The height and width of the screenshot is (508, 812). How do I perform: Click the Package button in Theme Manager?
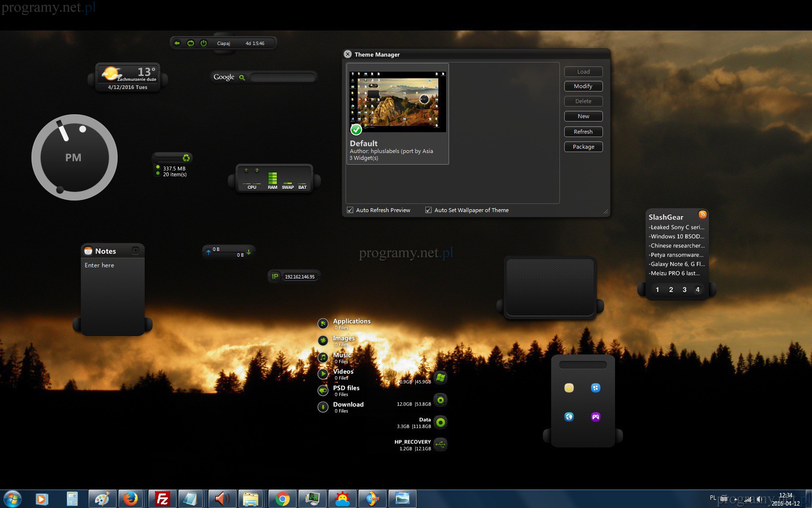click(583, 147)
